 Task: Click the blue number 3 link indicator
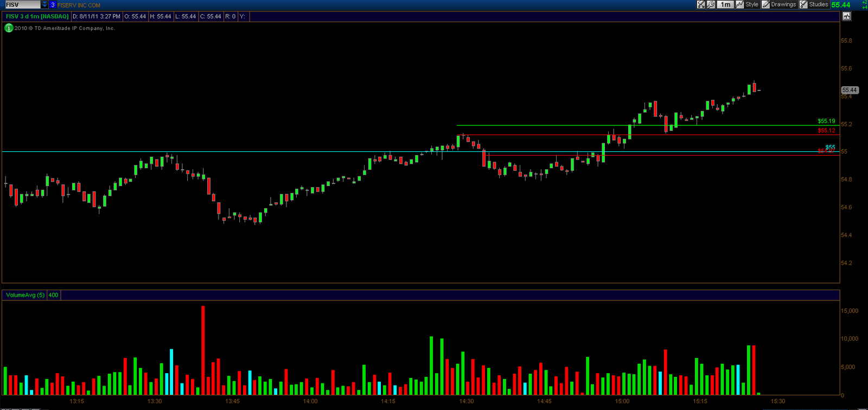tap(53, 4)
